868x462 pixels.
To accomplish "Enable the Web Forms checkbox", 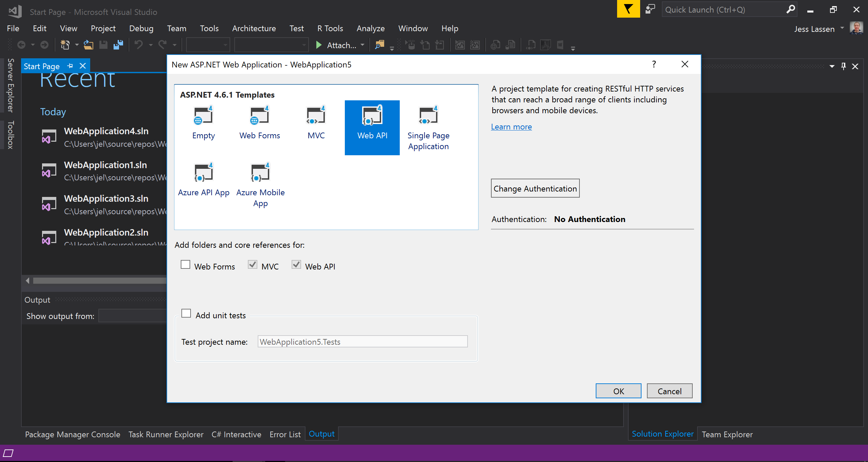I will click(185, 264).
